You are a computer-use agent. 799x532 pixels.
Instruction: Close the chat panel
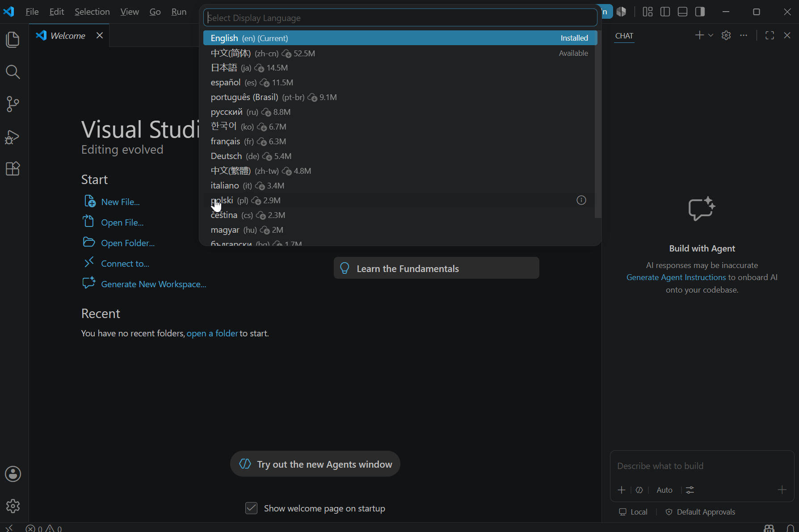click(787, 35)
